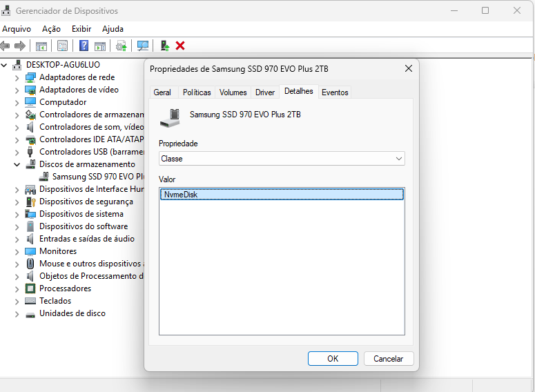Screen dimensions: 535x392
Task: Click the Computador monitor icon
Action: [30, 102]
